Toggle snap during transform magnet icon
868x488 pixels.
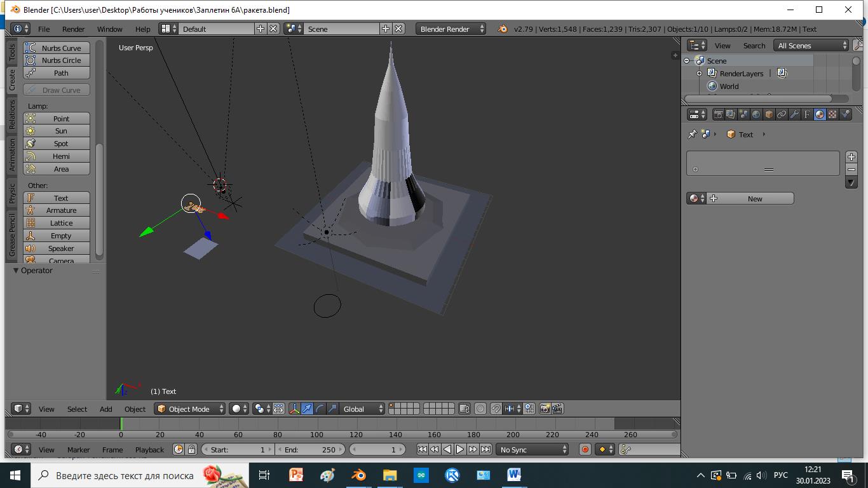(496, 409)
